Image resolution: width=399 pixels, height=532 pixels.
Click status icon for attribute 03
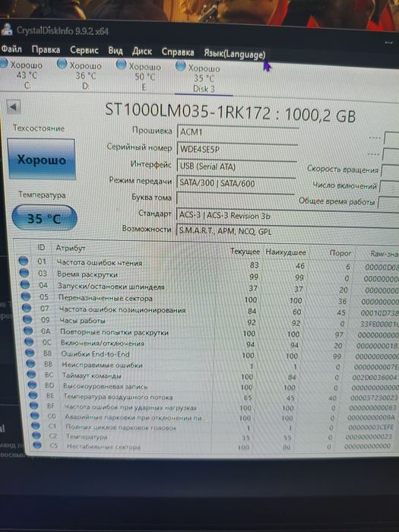click(24, 272)
